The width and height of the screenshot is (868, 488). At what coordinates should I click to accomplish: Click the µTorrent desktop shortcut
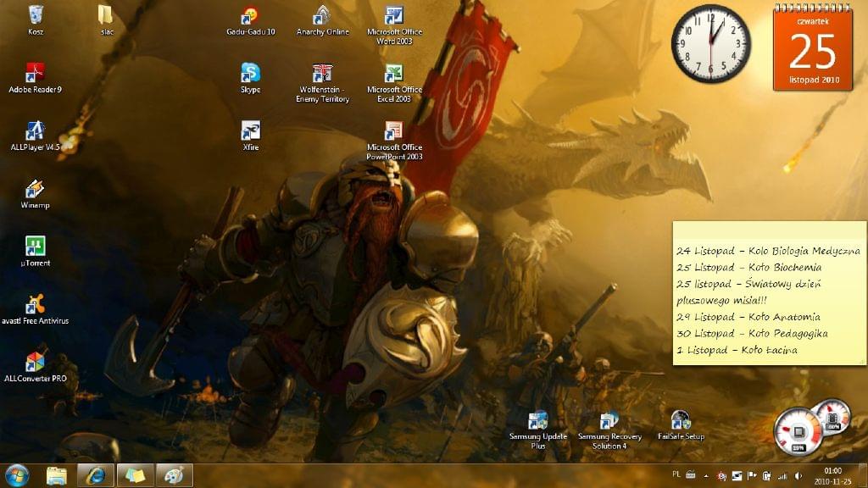(x=36, y=252)
